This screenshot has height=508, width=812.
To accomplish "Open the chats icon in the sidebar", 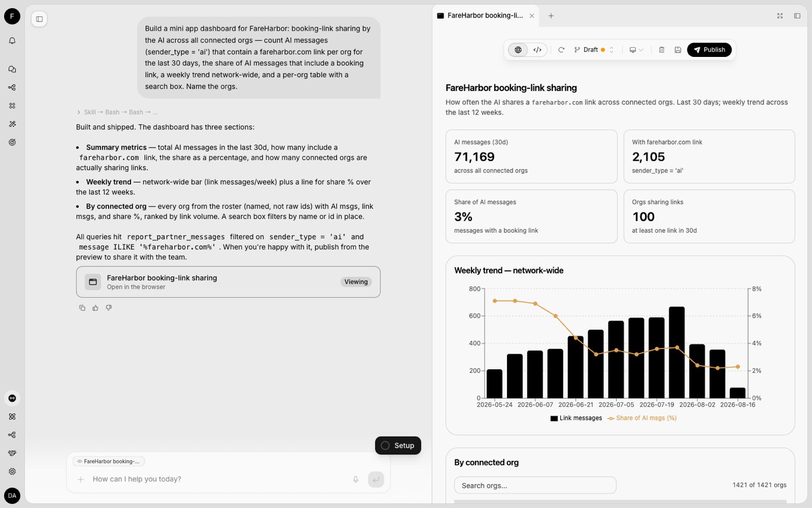I will tap(12, 69).
